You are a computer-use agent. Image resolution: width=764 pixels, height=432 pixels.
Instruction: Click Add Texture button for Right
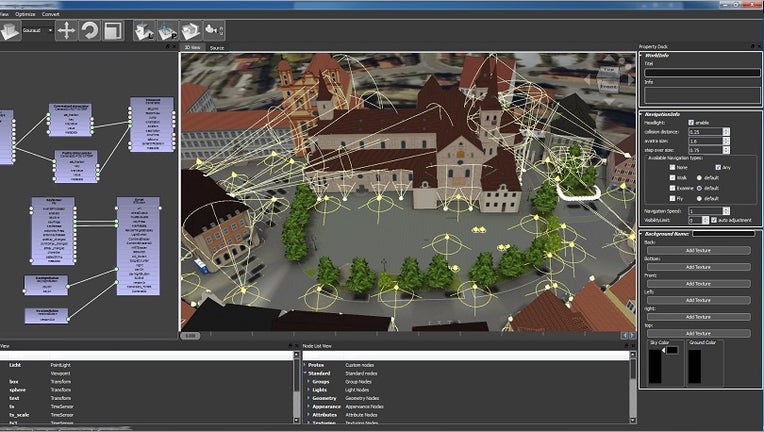pyautogui.click(x=698, y=317)
